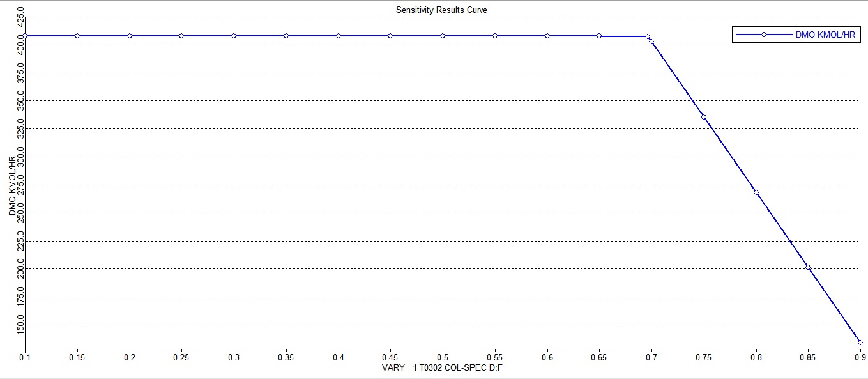Screen dimensions: 868x379
Task: Select the data point marker at x = 0.55
Action: 495,36
